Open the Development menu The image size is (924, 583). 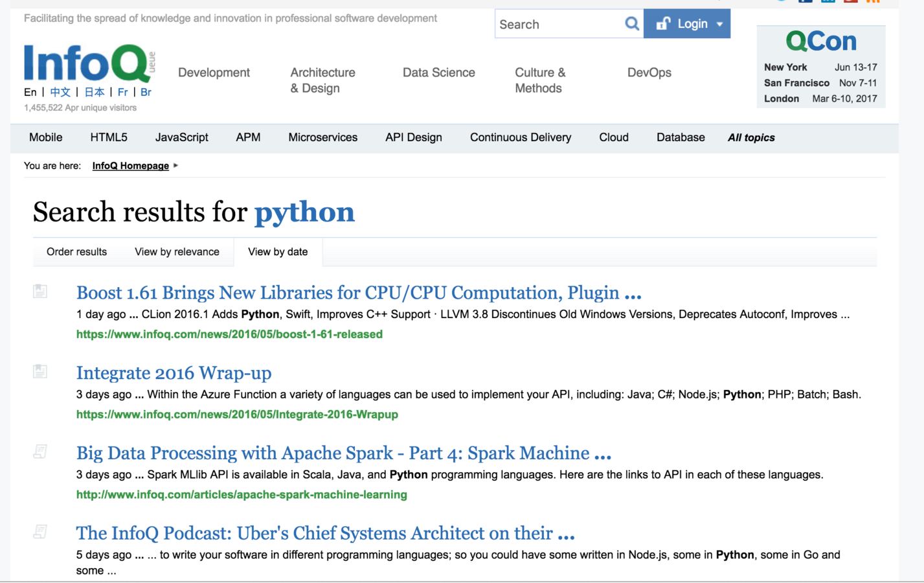tap(214, 73)
